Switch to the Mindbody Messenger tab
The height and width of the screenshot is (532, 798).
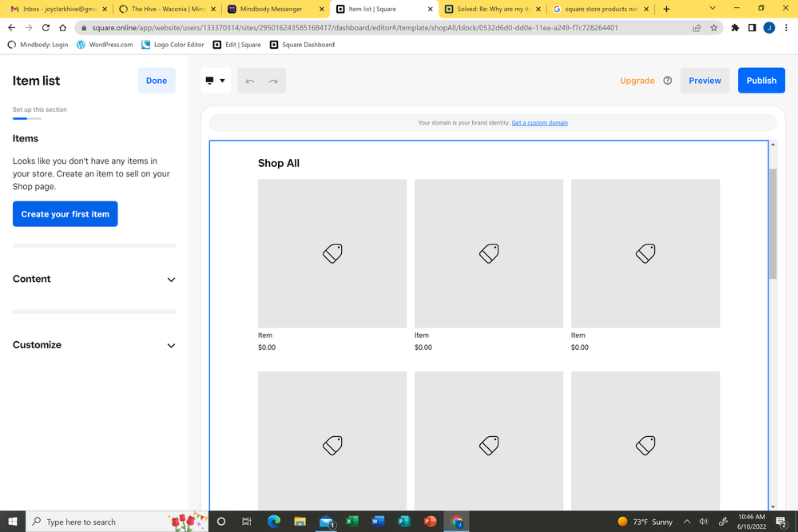(x=272, y=9)
